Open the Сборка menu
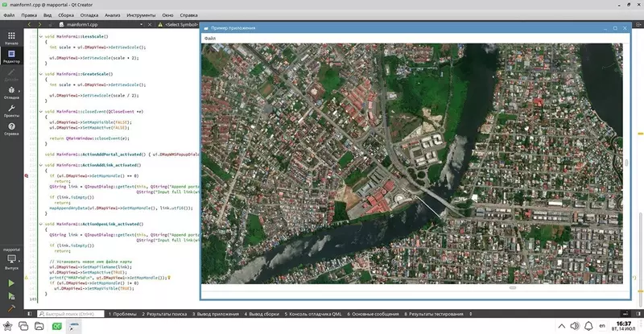Viewport: 644px width, 334px height. pyautogui.click(x=66, y=15)
